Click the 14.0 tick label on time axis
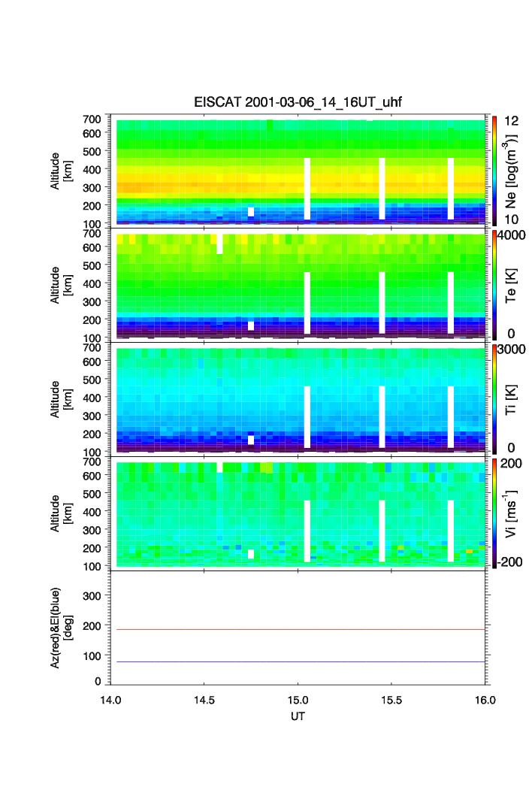This screenshot has width=532, height=799. tap(111, 701)
